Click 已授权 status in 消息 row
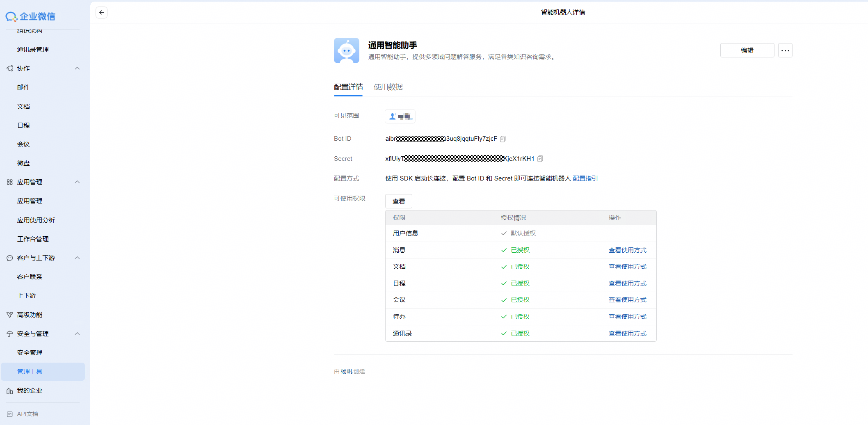This screenshot has width=868, height=425. coord(520,250)
